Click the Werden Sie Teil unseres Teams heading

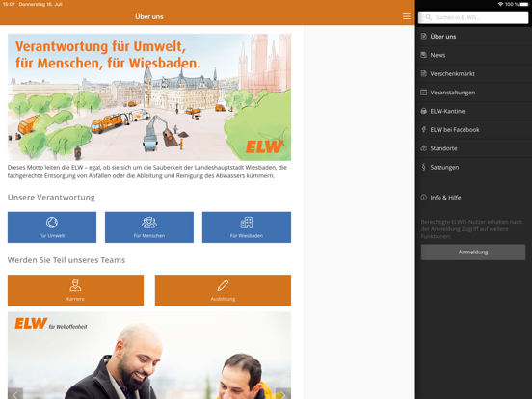click(x=66, y=260)
